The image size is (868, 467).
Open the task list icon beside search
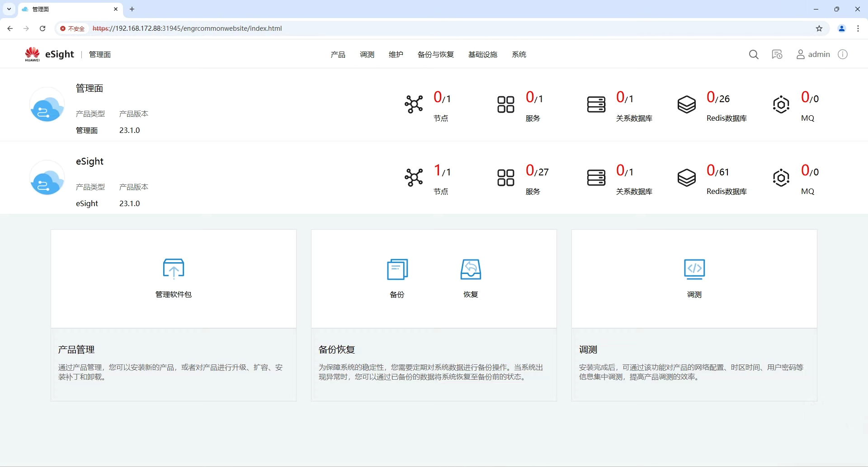point(777,55)
